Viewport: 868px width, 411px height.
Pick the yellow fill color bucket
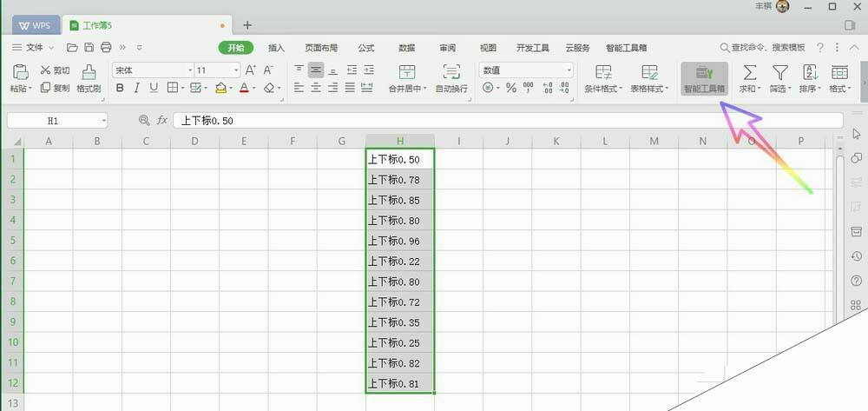tap(220, 88)
